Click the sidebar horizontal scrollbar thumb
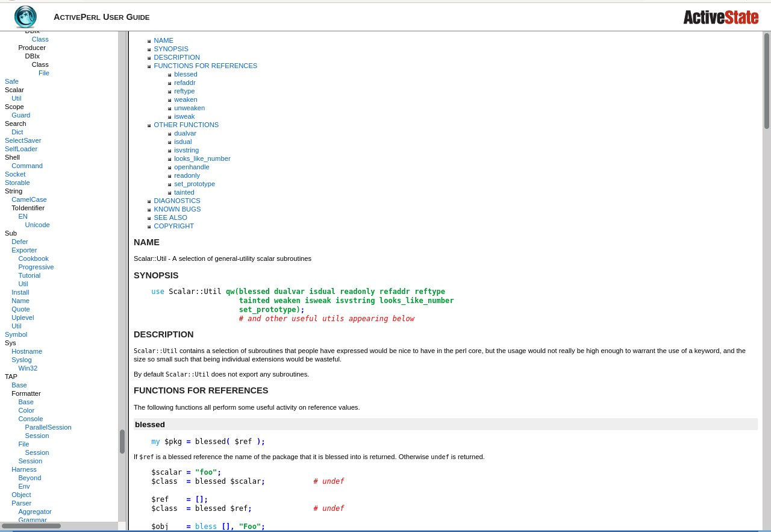 pos(31,526)
